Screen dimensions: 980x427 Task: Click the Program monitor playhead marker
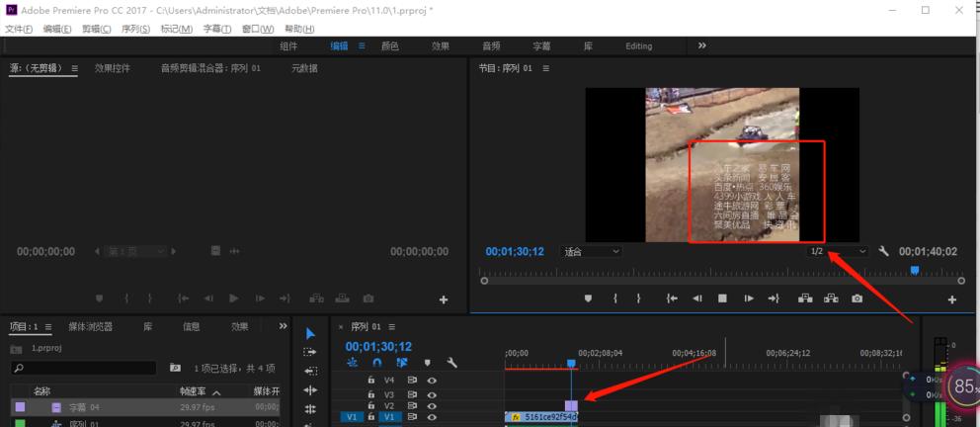click(x=915, y=270)
